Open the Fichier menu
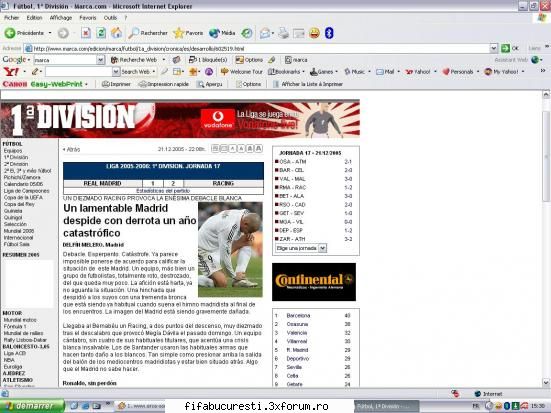Viewport: 551px width, 413px height. coord(12,18)
